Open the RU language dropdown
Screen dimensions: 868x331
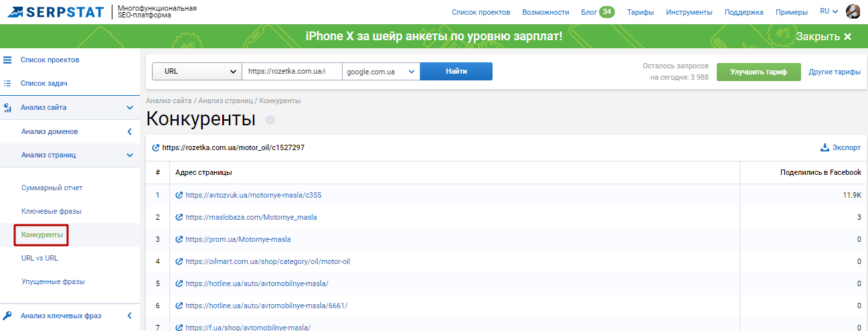tap(829, 11)
